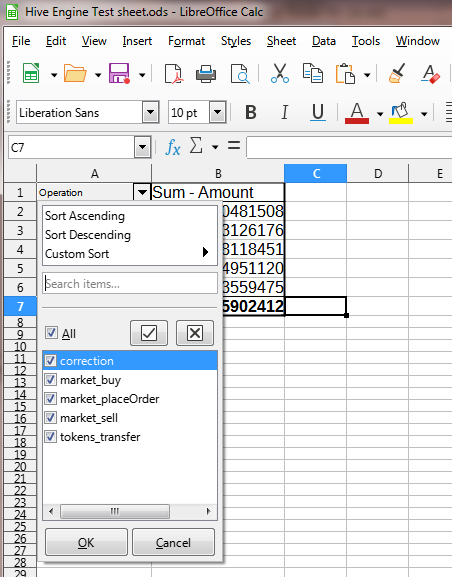452x577 pixels.
Task: Expand the font size dropdown
Action: (x=218, y=112)
